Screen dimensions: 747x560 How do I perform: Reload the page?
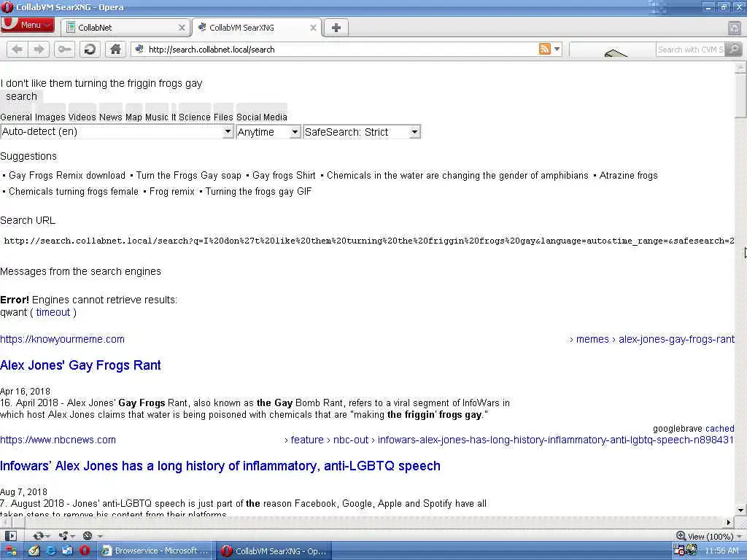pyautogui.click(x=90, y=49)
